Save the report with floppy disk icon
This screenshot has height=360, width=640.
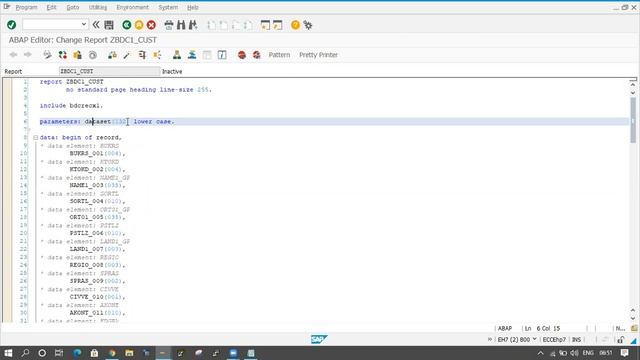point(109,25)
